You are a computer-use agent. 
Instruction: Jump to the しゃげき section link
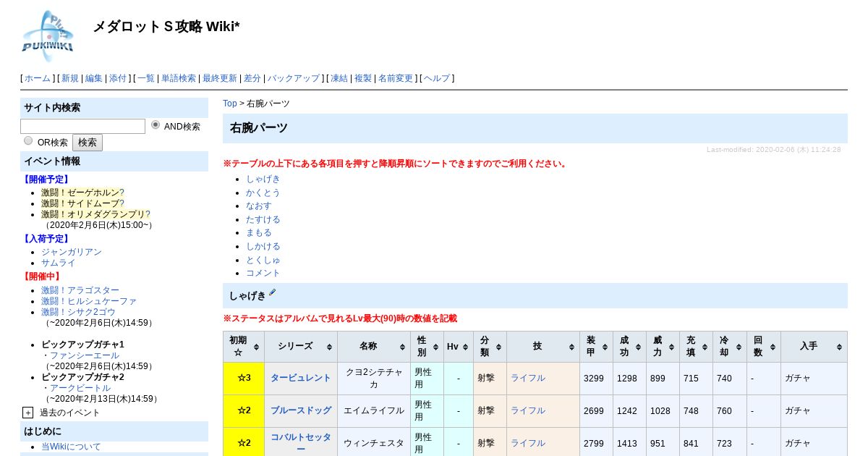click(263, 179)
